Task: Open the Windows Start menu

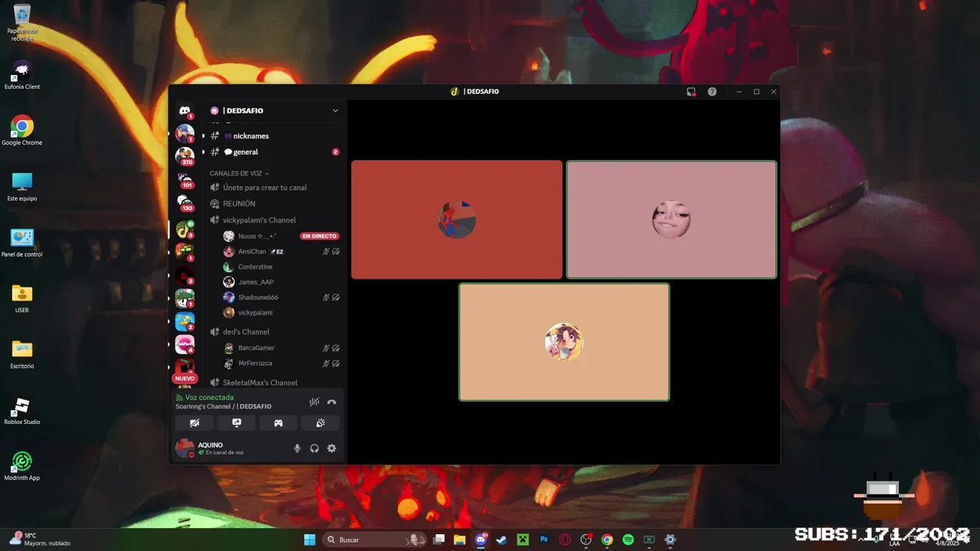Action: coord(309,540)
